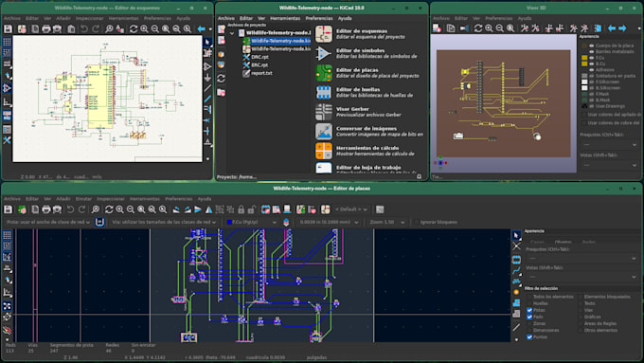This screenshot has height=363, width=644.
Task: Click the blue back arrow in Editor de esquemas
Action: pyautogui.click(x=201, y=28)
